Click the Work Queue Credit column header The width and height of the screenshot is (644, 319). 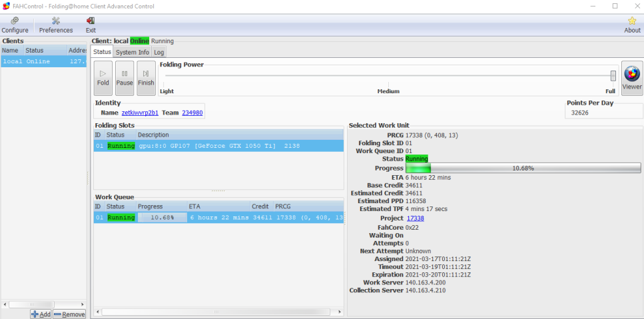(262, 206)
